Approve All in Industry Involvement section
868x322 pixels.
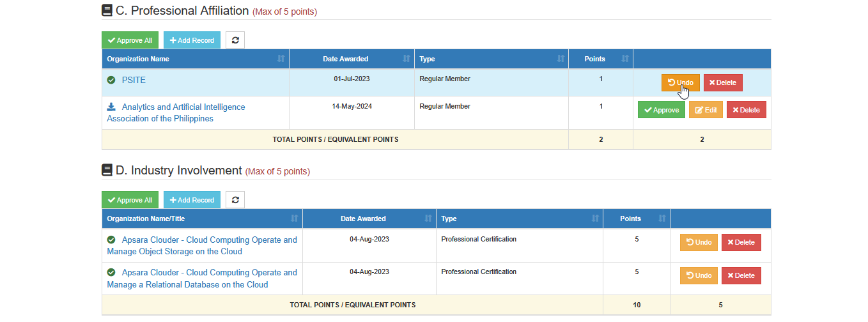(x=130, y=200)
